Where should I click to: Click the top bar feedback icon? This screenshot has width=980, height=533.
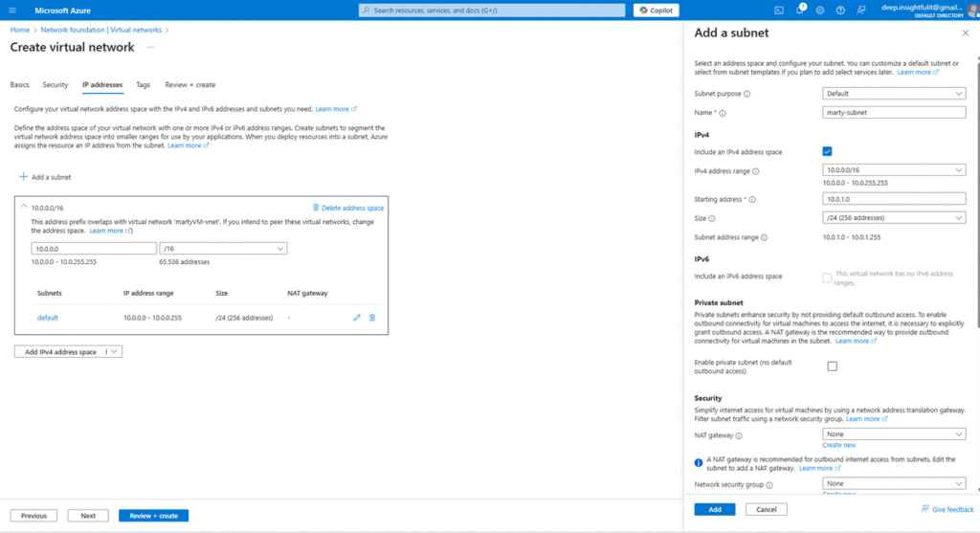tap(859, 10)
